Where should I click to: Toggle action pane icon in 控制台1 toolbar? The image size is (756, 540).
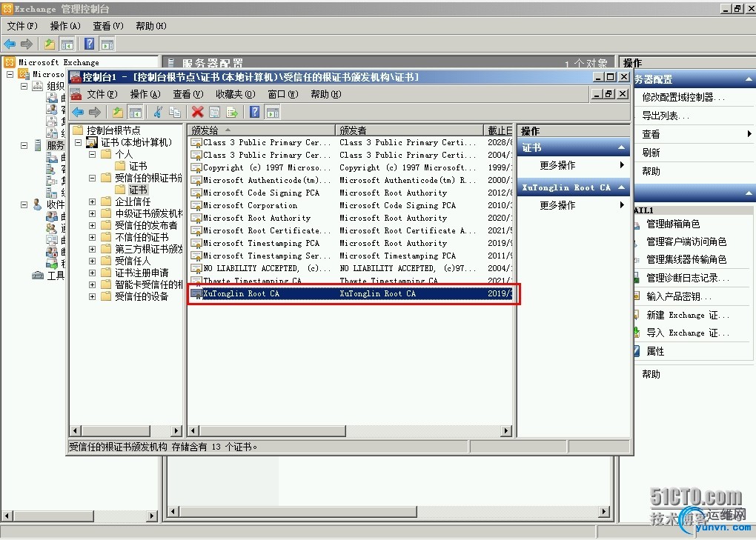pyautogui.click(x=273, y=113)
